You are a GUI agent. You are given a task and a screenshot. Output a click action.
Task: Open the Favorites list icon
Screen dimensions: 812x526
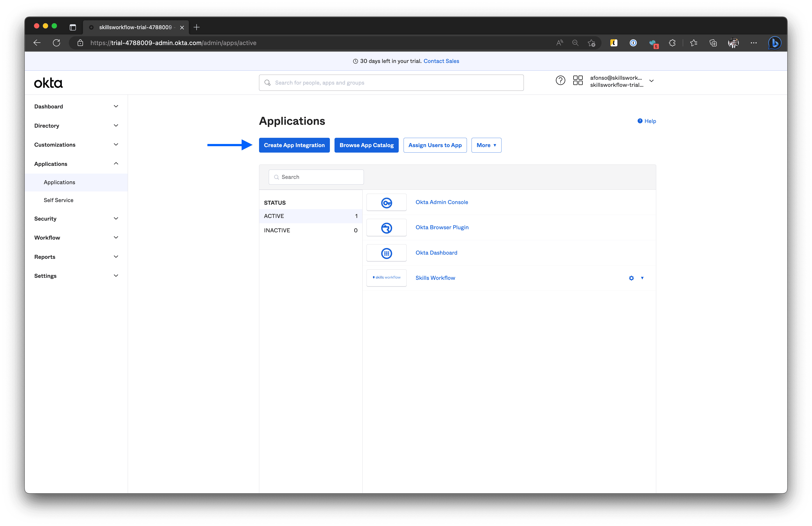point(693,43)
